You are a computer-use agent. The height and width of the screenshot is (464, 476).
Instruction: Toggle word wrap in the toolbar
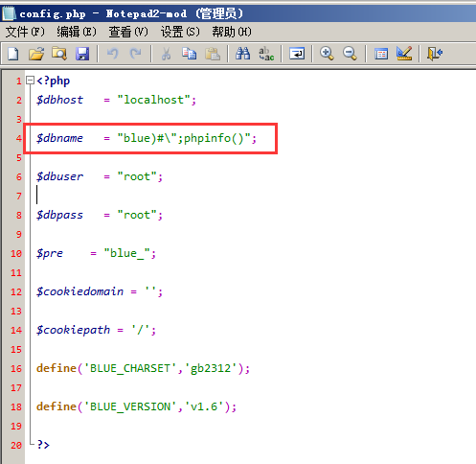[x=297, y=54]
